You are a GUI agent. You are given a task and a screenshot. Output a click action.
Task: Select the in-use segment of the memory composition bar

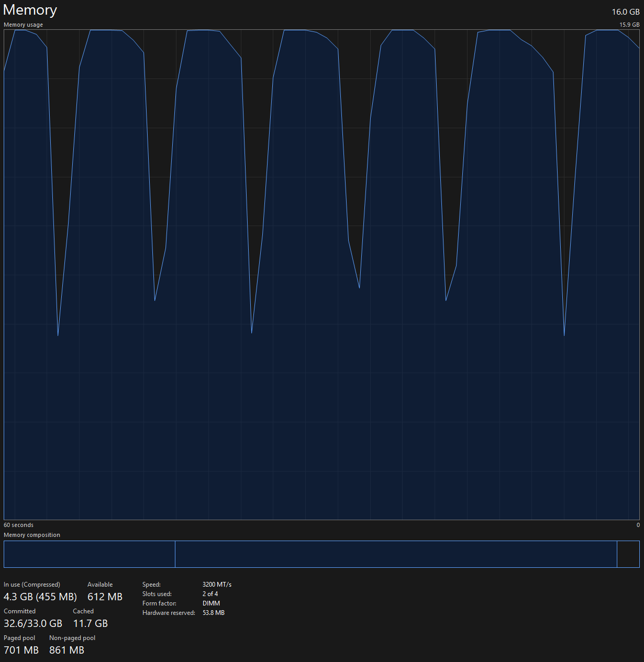(x=89, y=554)
